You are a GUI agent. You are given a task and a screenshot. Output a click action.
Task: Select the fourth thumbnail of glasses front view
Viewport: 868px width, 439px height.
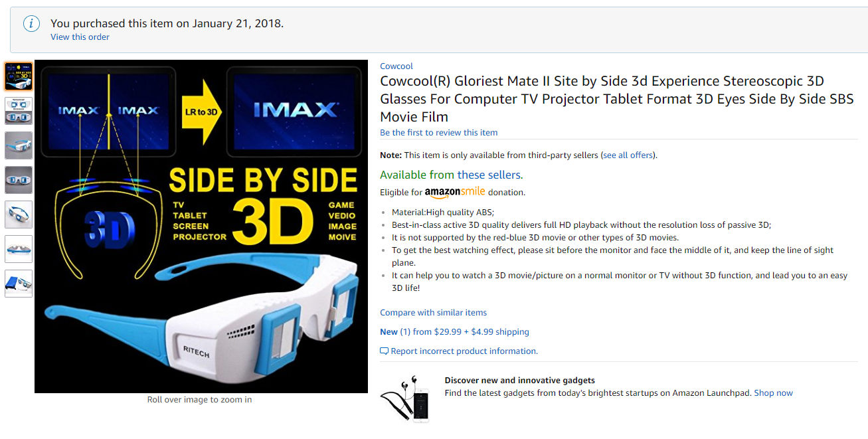pyautogui.click(x=19, y=180)
